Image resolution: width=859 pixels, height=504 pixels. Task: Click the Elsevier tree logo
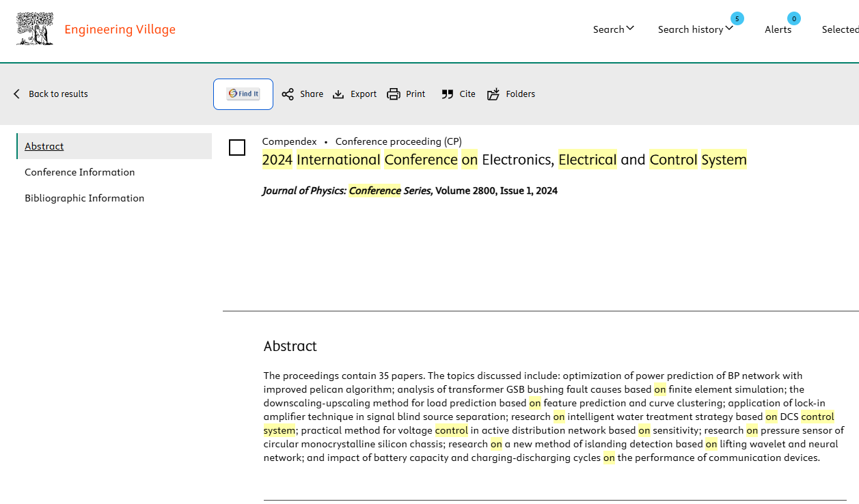(x=35, y=29)
